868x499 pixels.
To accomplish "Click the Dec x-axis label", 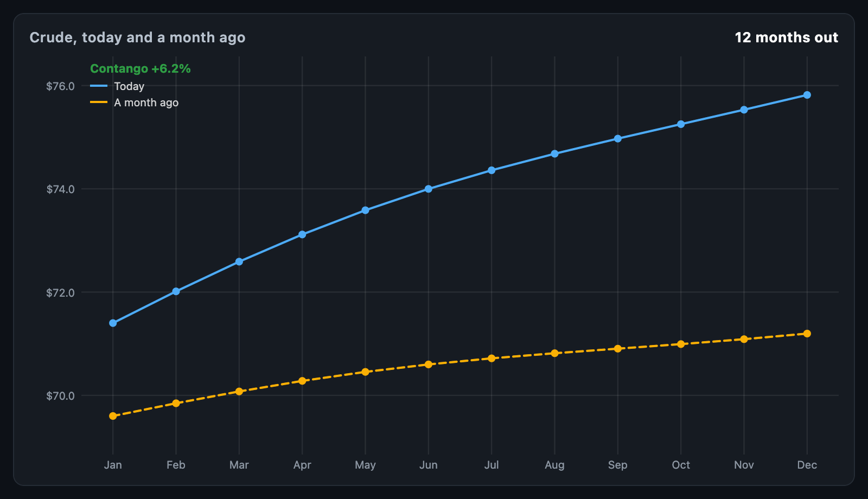I will [x=807, y=465].
